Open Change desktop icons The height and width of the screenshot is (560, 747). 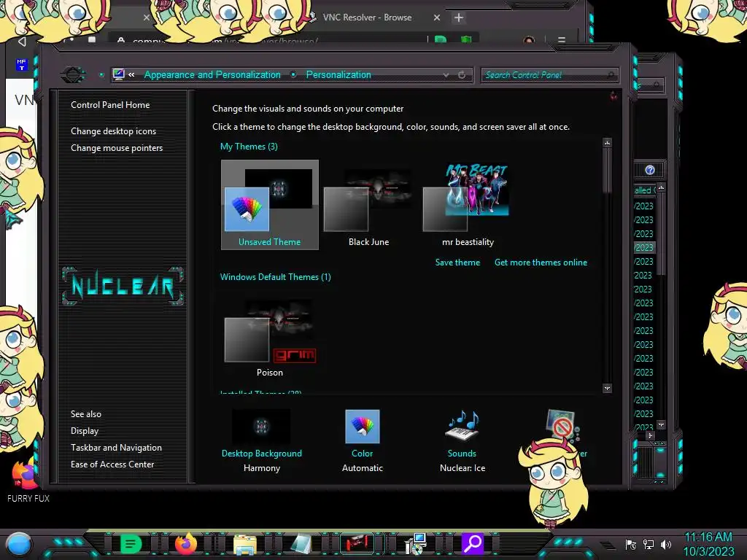coord(113,131)
